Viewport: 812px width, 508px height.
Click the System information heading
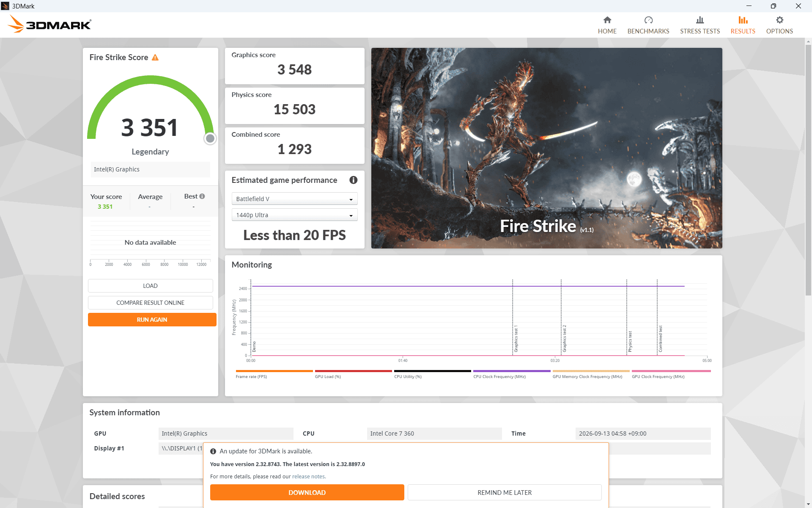pos(124,412)
